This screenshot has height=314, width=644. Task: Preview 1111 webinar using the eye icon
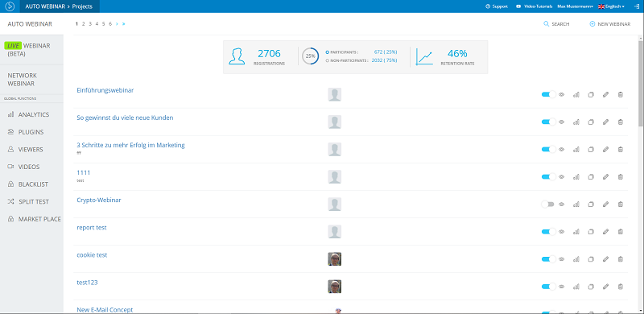click(x=561, y=177)
